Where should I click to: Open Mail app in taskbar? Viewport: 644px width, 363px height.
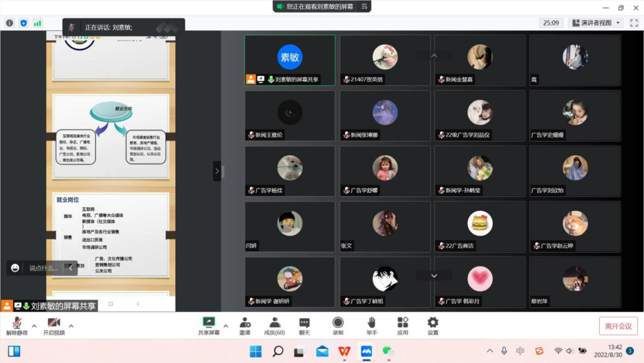coord(322,352)
